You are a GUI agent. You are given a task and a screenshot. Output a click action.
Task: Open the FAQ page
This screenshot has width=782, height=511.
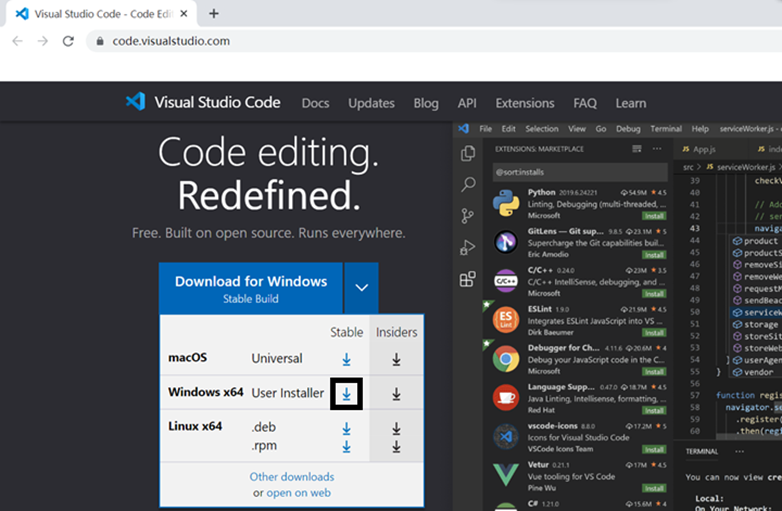point(585,103)
